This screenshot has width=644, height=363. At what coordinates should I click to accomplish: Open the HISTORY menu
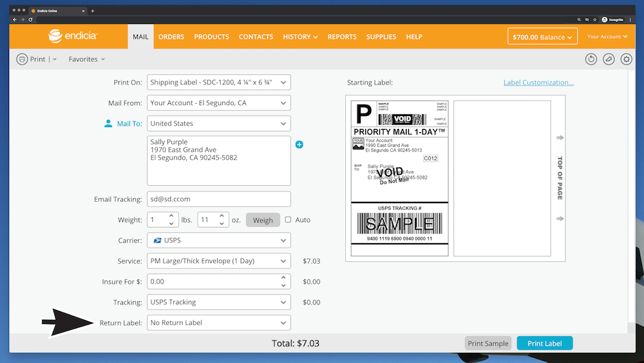click(300, 37)
